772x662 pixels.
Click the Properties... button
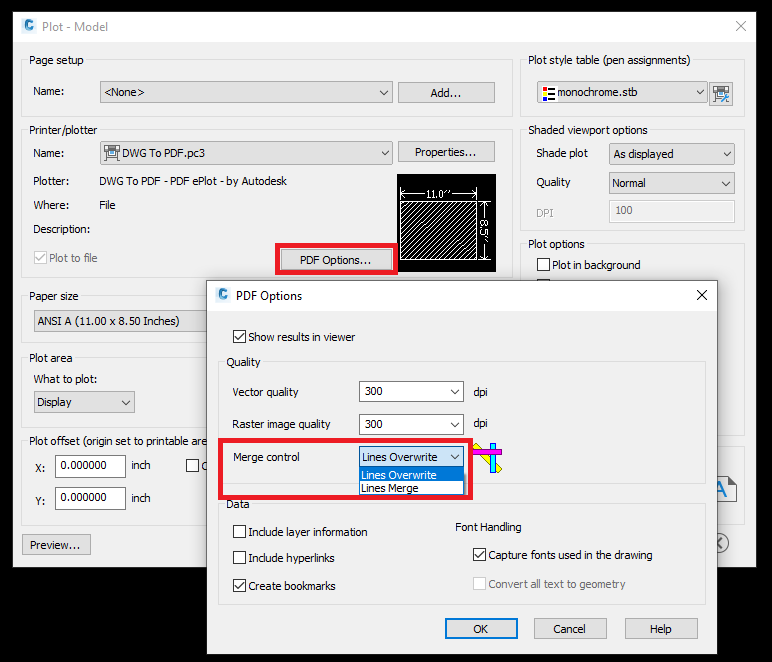pos(446,152)
